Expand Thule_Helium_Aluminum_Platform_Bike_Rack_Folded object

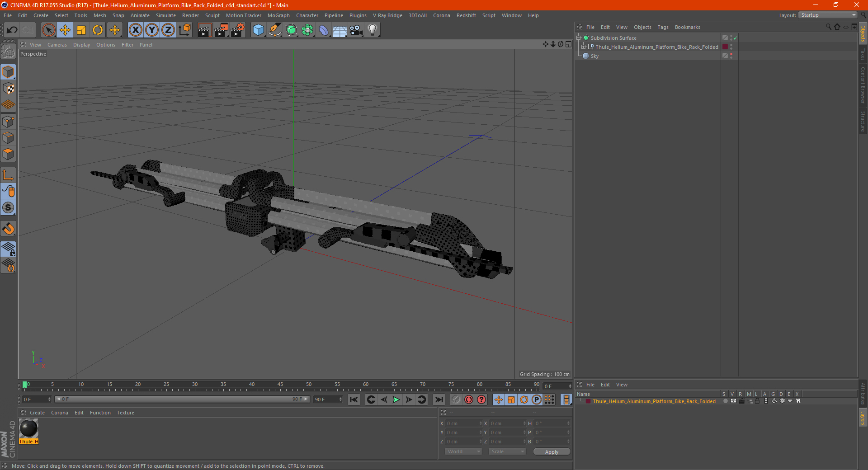[x=584, y=47]
